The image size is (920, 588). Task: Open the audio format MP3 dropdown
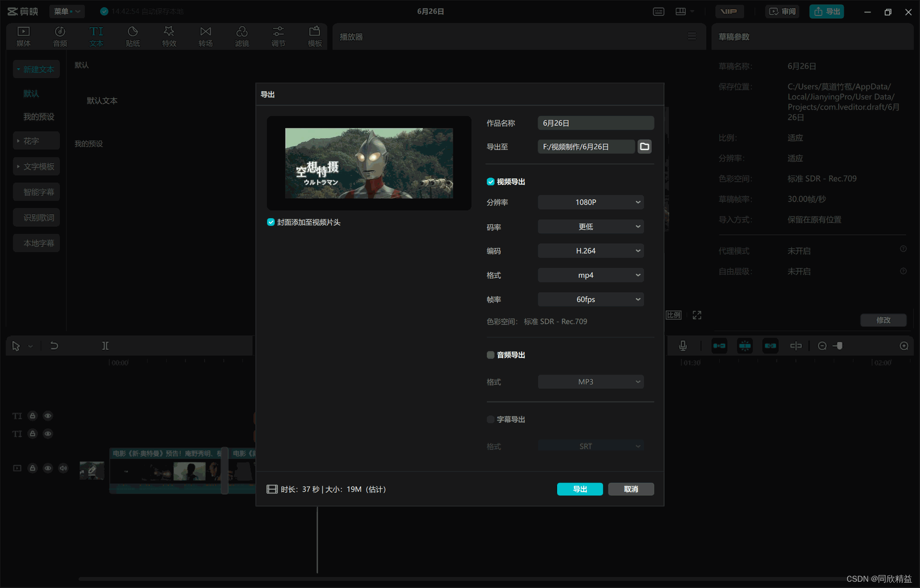(x=590, y=382)
